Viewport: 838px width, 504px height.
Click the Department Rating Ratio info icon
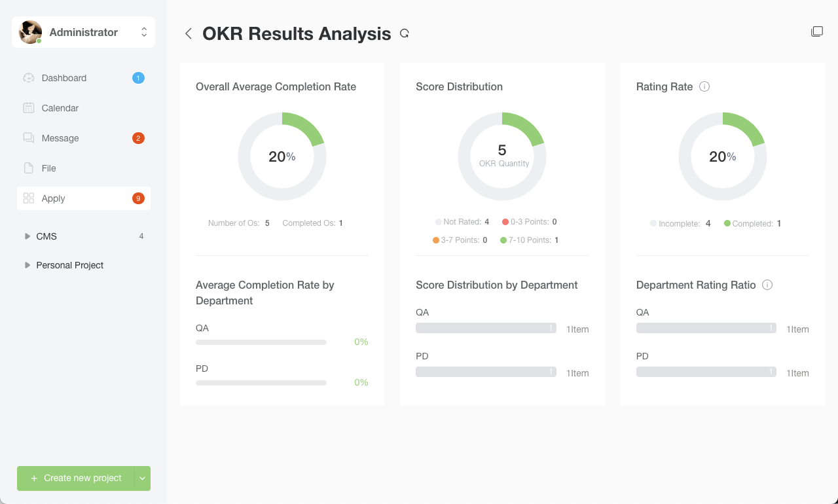coord(768,285)
